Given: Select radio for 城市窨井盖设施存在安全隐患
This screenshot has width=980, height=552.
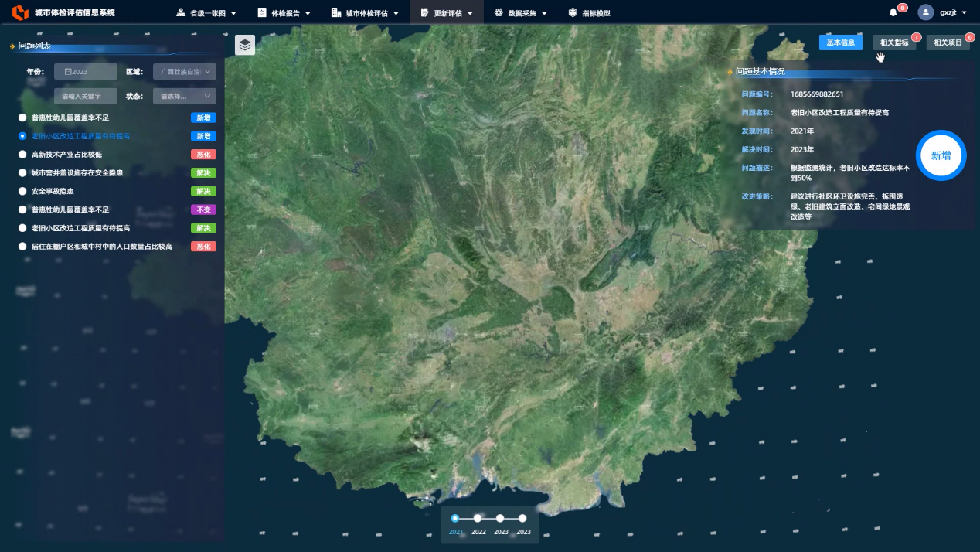Looking at the screenshot, I should click(x=22, y=173).
